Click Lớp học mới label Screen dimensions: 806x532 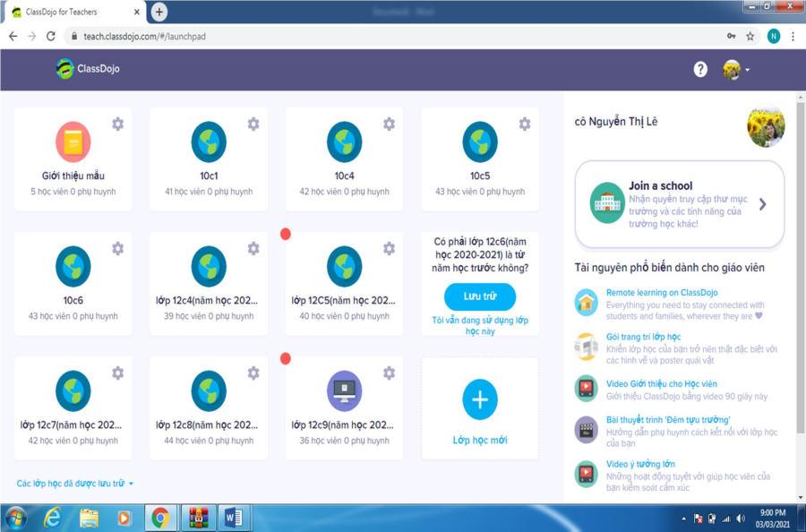[480, 440]
